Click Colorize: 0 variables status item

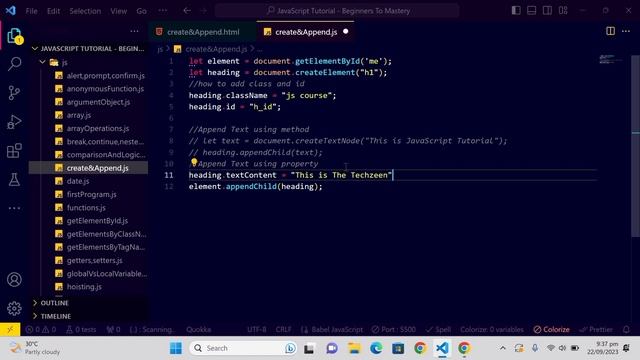(x=492, y=329)
